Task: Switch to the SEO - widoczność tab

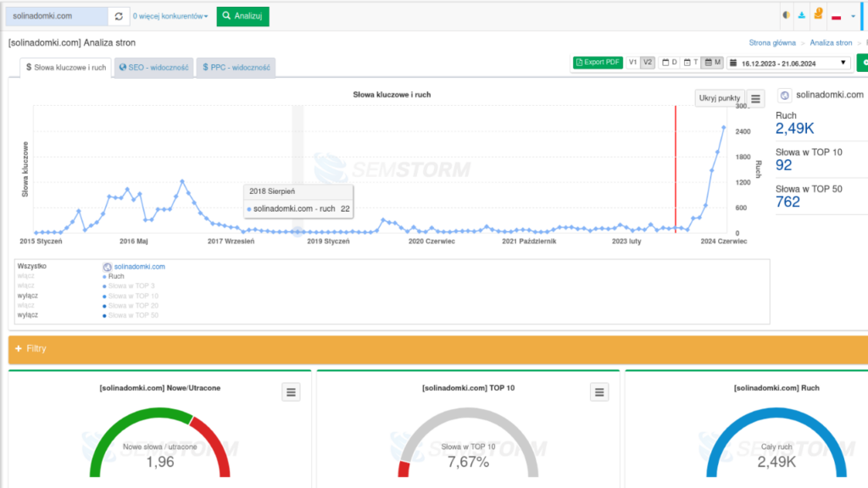Action: pos(153,67)
